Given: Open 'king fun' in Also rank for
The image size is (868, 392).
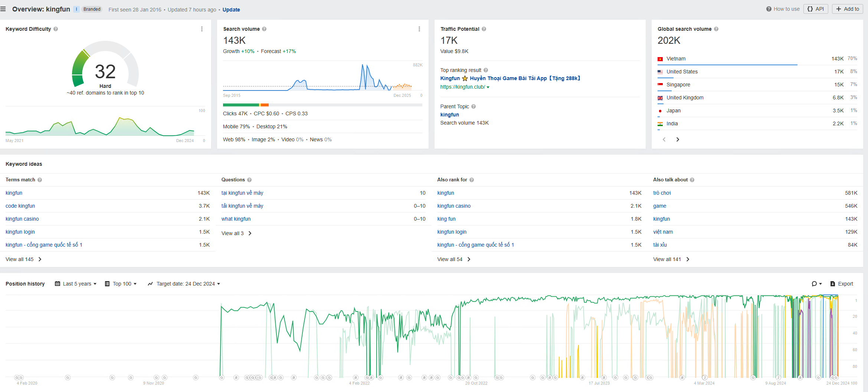Looking at the screenshot, I should (446, 219).
